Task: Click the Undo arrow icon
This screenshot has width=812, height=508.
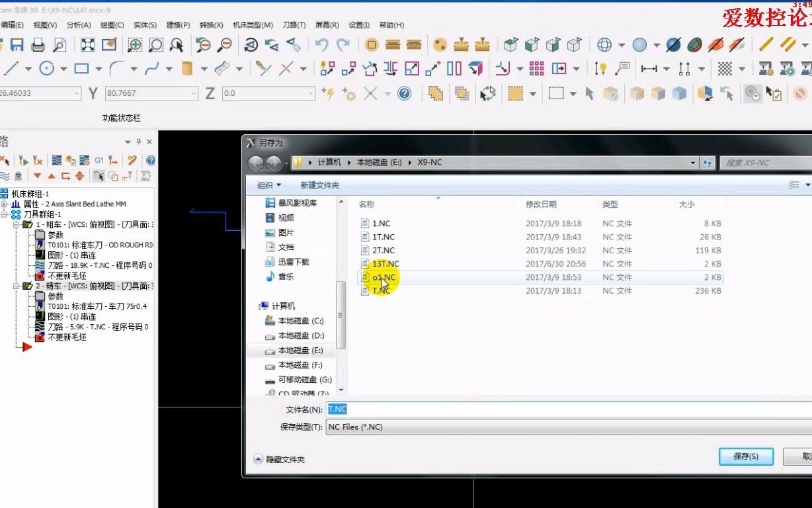Action: point(321,45)
